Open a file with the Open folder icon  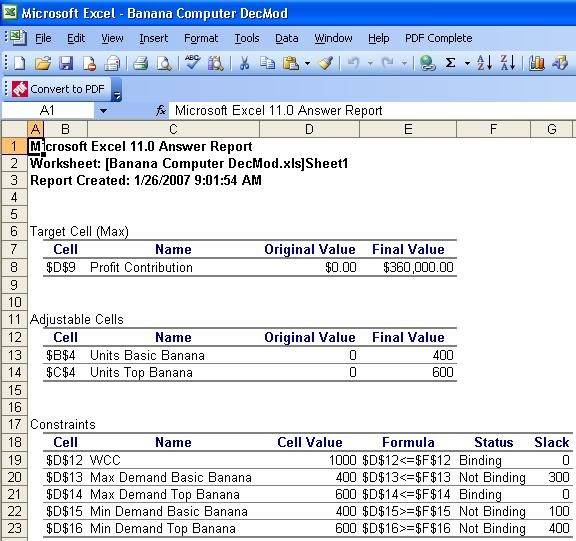(43, 63)
